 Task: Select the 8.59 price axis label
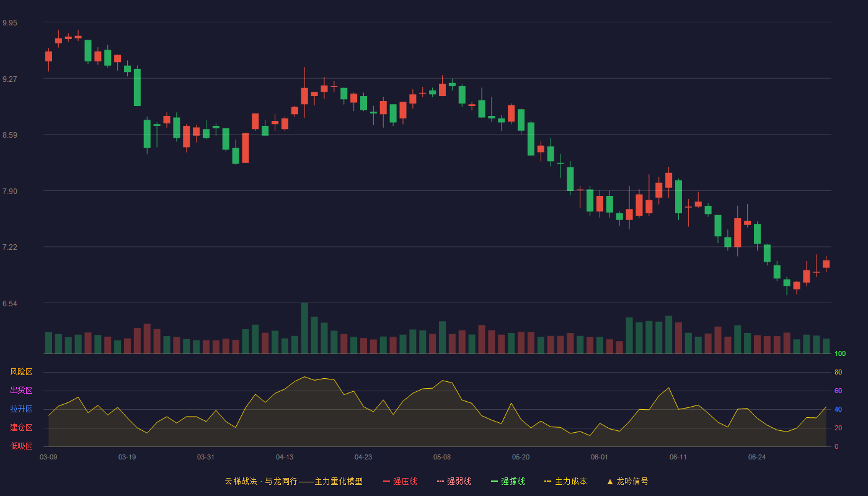tap(10, 135)
